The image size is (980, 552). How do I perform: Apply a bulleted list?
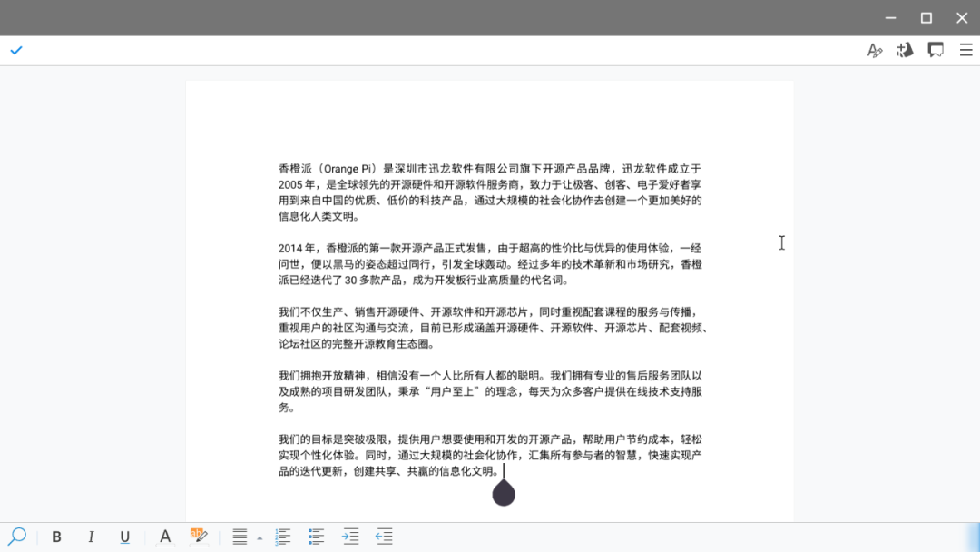(316, 536)
